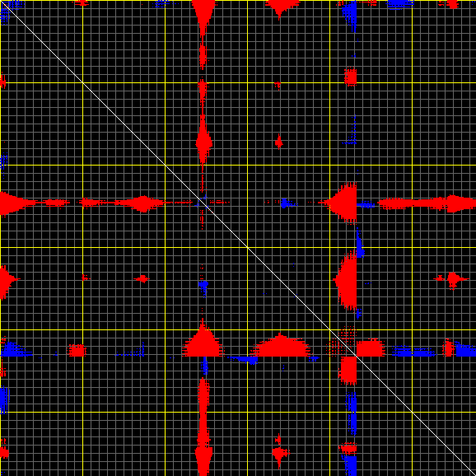Click the narrow vertical blue strip right of center
This screenshot has height=476, width=476.
(x=360, y=244)
